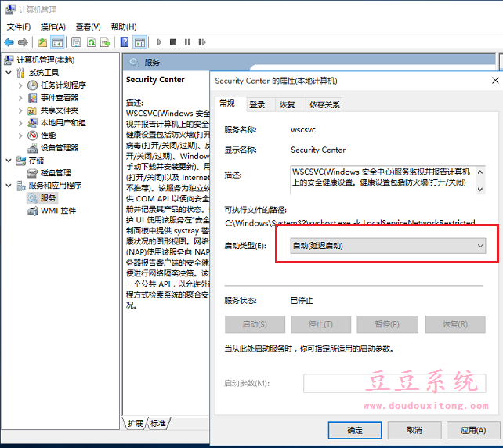Viewport: 503px width, 448px height.
Task: Open the 帮助(H) menu
Action: click(x=124, y=27)
